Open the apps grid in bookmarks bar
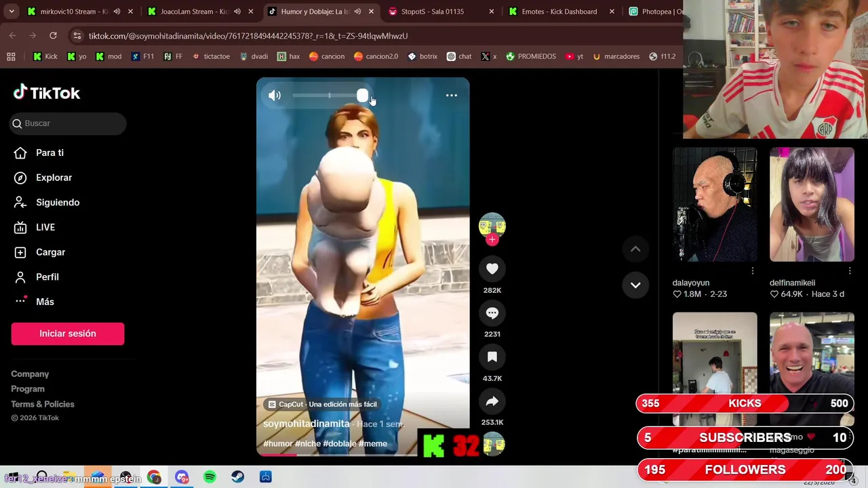868x488 pixels. 11,56
